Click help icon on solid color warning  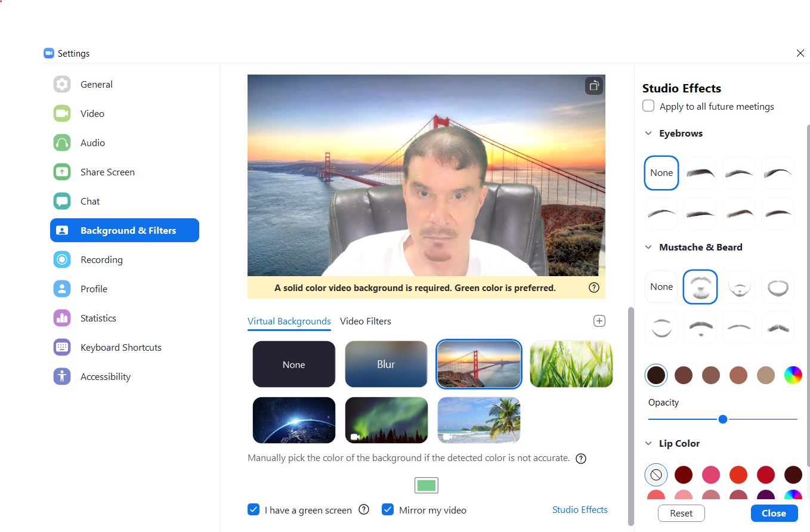(594, 287)
